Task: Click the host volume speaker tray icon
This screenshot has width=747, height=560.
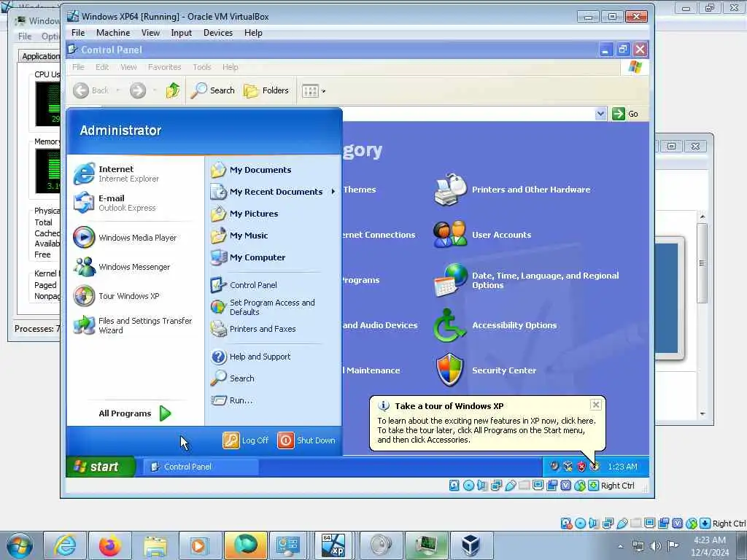Action: click(656, 546)
